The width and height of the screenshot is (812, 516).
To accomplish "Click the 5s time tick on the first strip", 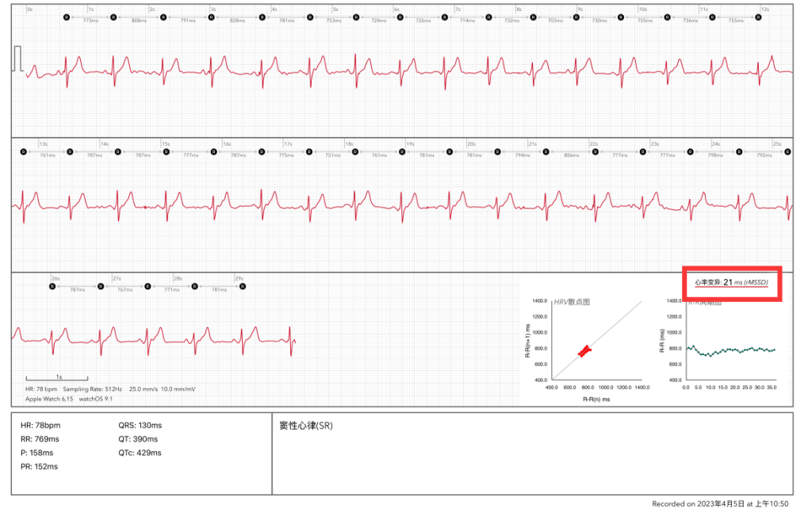I will [x=336, y=9].
